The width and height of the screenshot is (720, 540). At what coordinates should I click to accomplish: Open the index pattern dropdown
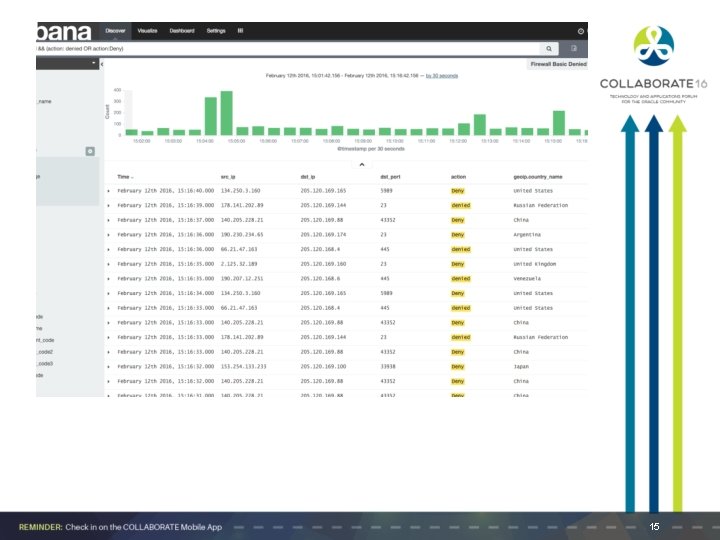click(x=68, y=63)
